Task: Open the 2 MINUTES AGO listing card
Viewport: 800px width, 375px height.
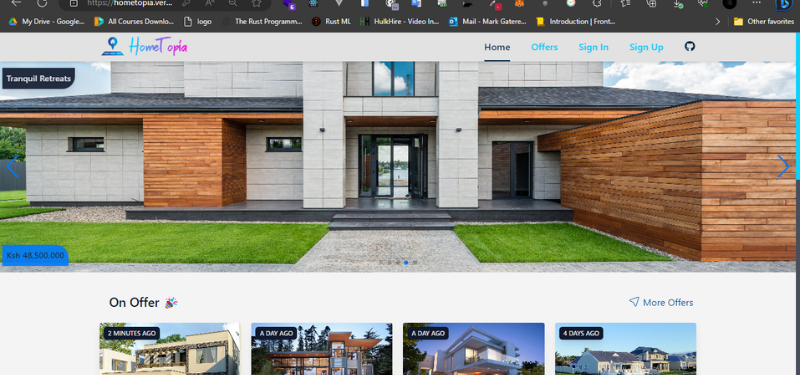Action: pyautogui.click(x=170, y=348)
